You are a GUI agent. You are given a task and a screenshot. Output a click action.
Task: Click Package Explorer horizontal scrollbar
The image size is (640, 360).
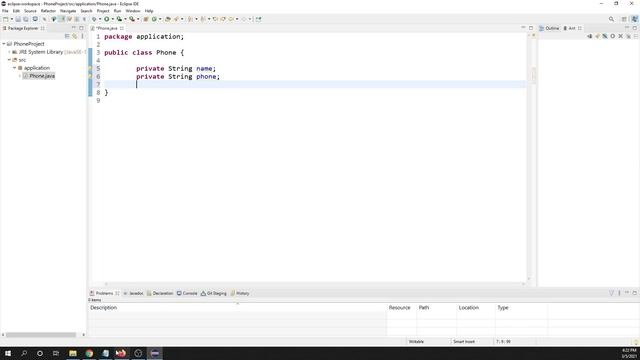[x=41, y=335]
